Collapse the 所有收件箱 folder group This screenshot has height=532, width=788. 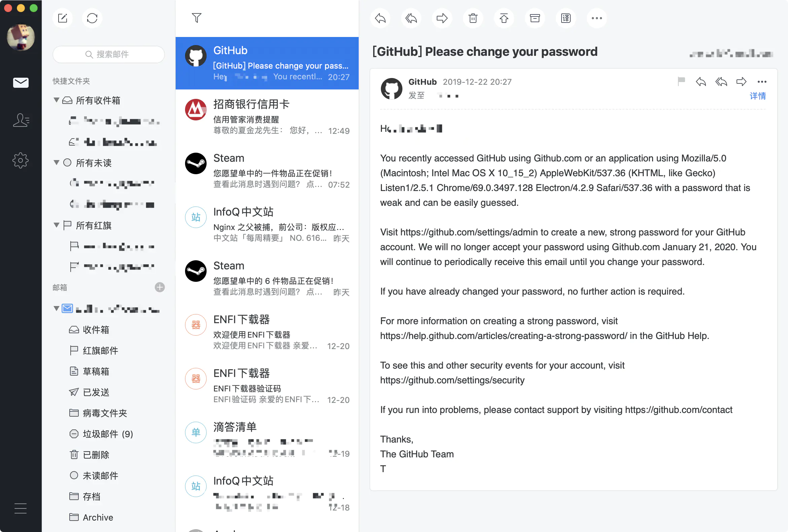(x=57, y=100)
